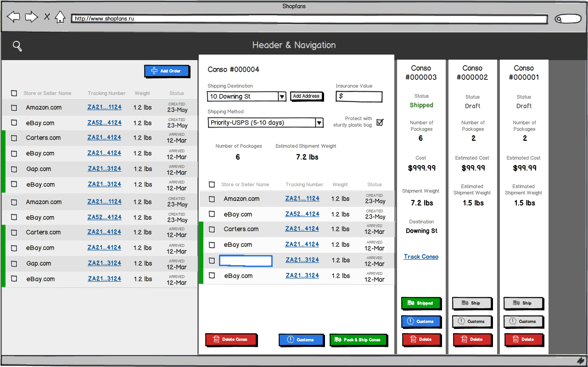This screenshot has height=367, width=588.
Task: Check the Amazon.com row in Conso #000004
Action: (x=212, y=199)
